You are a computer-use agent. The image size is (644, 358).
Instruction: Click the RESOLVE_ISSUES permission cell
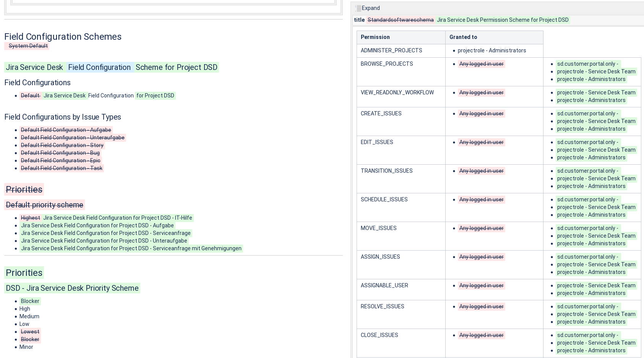point(401,314)
